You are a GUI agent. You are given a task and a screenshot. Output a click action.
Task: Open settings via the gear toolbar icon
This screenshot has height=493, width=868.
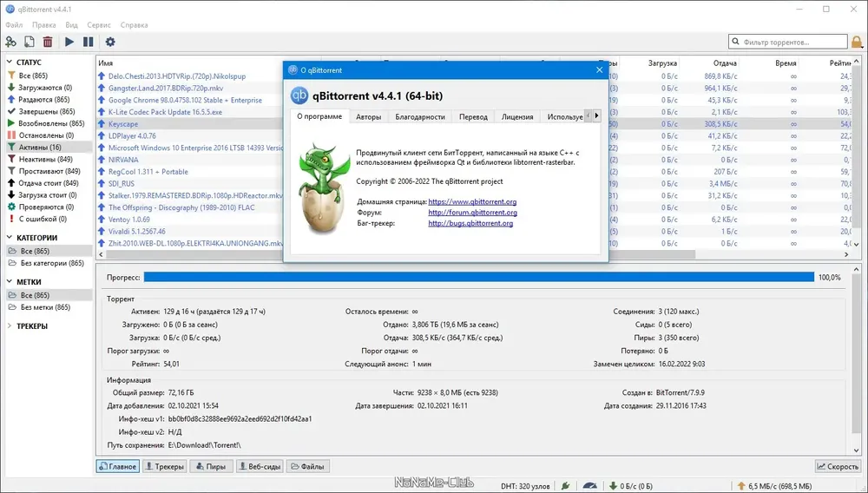click(x=110, y=42)
